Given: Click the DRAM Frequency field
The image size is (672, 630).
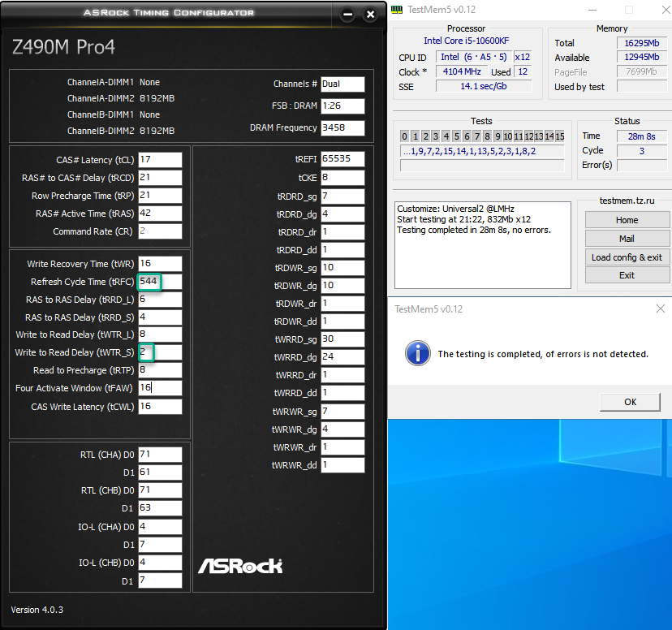Looking at the screenshot, I should coord(342,127).
